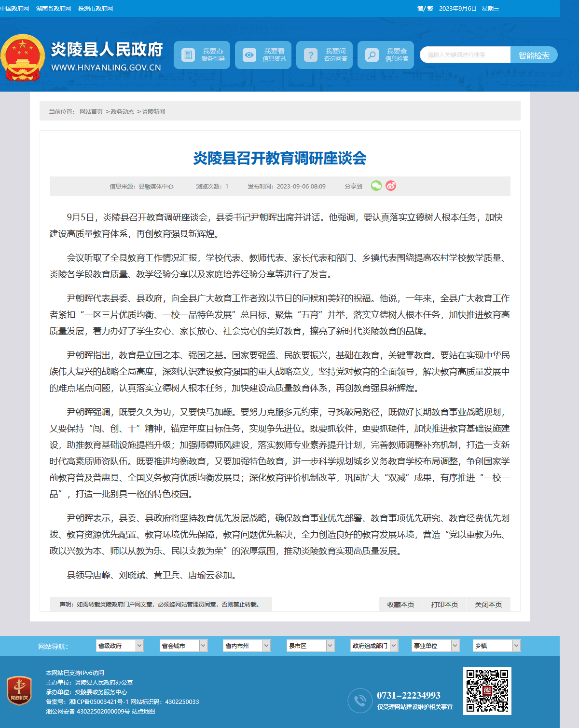Open the 乡镇 dropdown list
The image size is (579, 728).
(497, 646)
